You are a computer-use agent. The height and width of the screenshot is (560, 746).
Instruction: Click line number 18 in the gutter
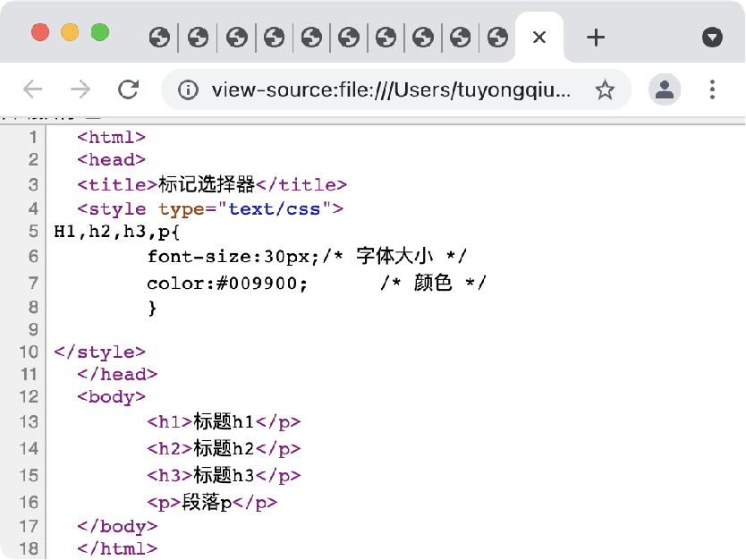29,548
